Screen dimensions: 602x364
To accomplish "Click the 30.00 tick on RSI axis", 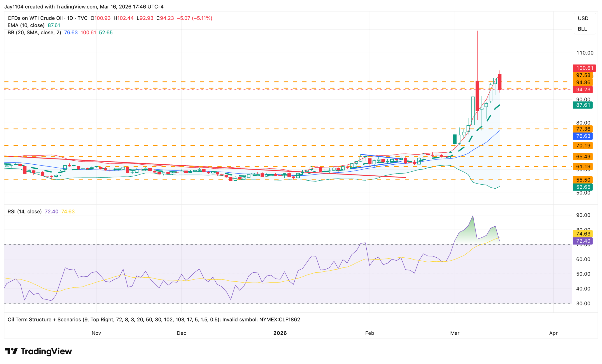I will 583,303.
